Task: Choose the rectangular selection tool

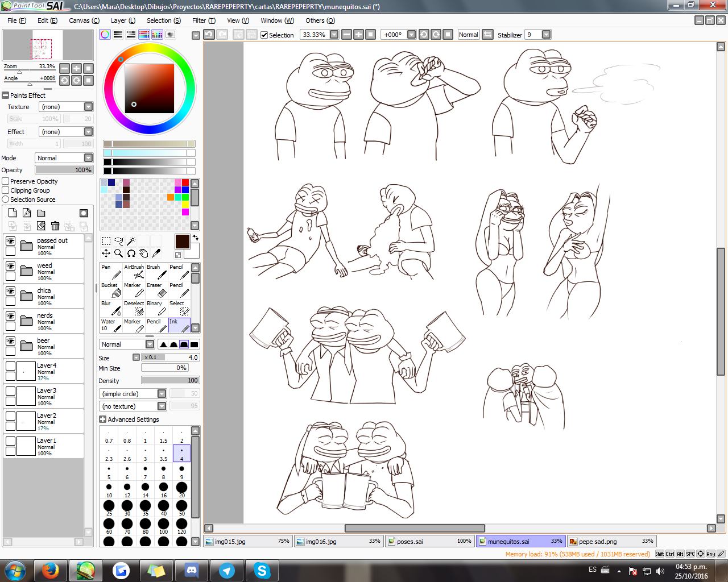Action: tap(106, 241)
